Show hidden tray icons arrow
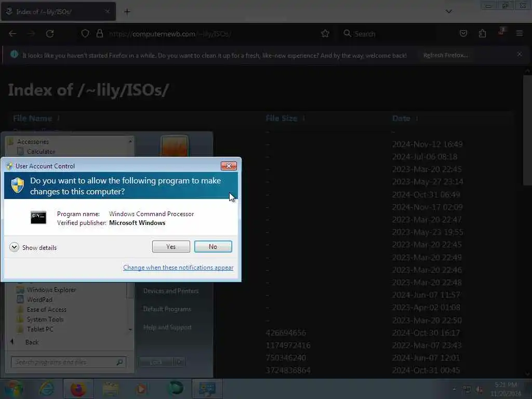 pos(454,390)
